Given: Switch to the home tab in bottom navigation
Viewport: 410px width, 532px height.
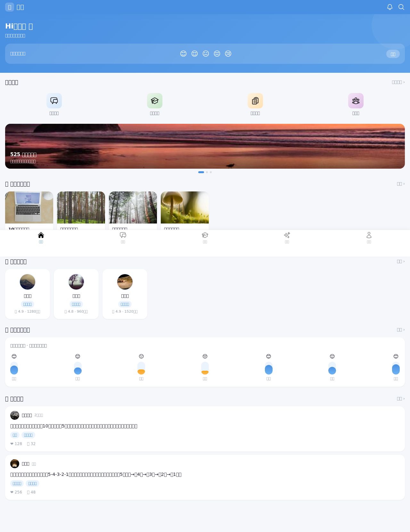Looking at the screenshot, I should (x=41, y=238).
